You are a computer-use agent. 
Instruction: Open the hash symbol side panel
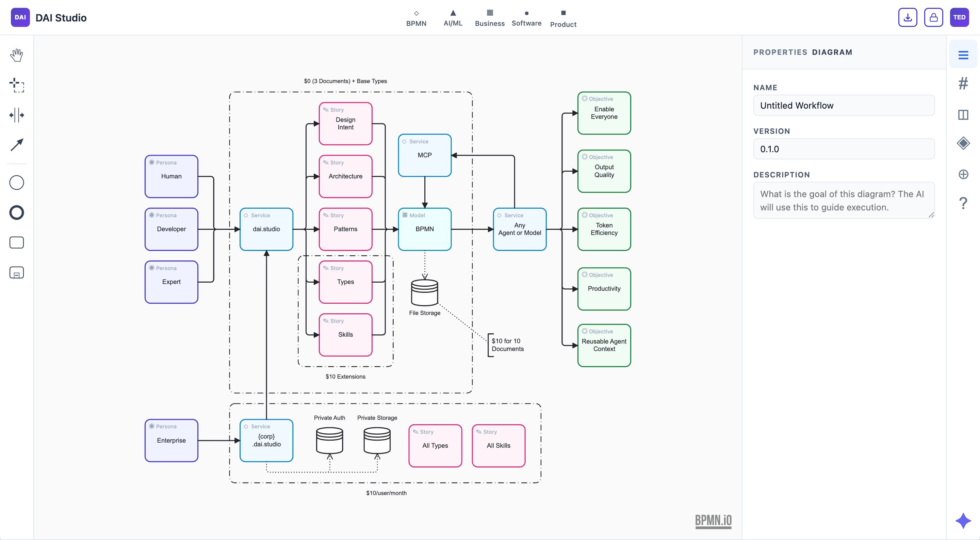pos(963,83)
